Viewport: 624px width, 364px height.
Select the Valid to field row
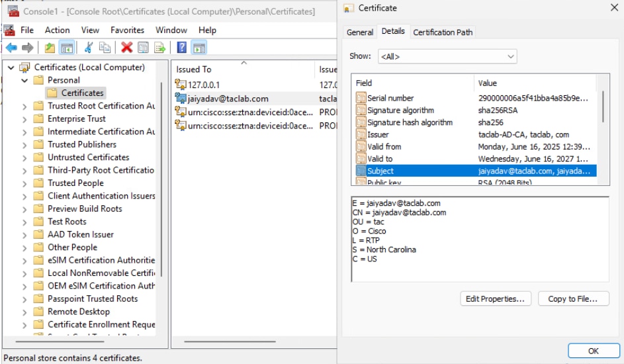coord(476,159)
